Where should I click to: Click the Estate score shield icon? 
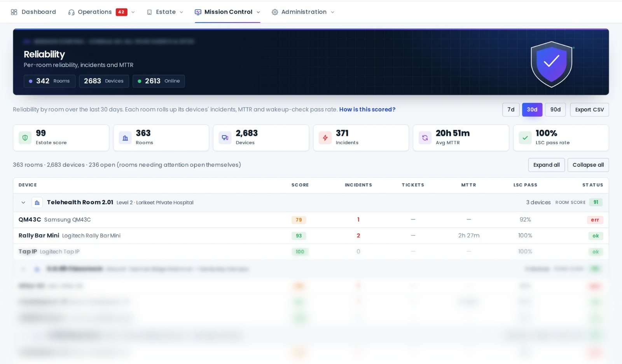25,138
